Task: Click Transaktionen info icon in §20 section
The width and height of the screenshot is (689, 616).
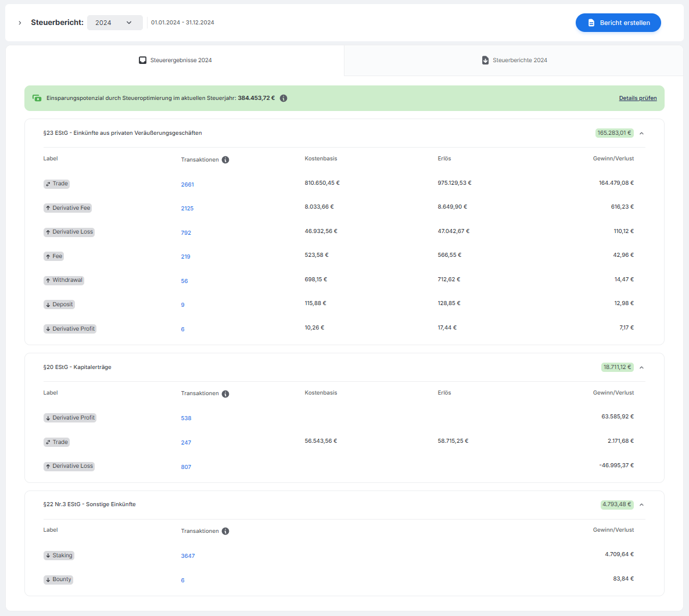Action: coord(225,394)
